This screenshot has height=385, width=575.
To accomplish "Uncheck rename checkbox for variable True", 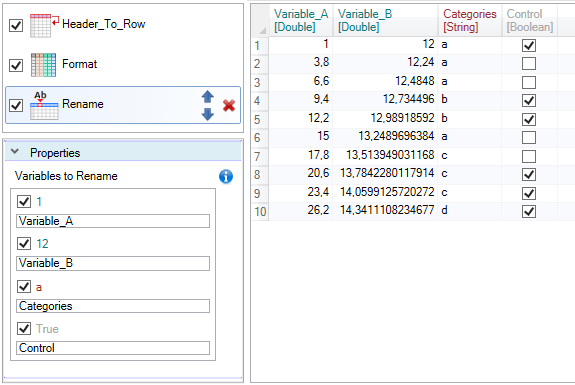I will [24, 328].
